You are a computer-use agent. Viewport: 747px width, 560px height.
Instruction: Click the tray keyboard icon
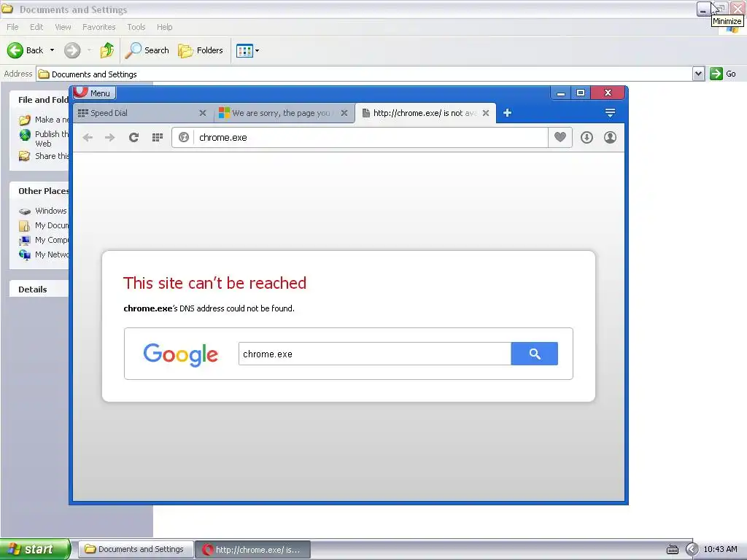pyautogui.click(x=672, y=550)
